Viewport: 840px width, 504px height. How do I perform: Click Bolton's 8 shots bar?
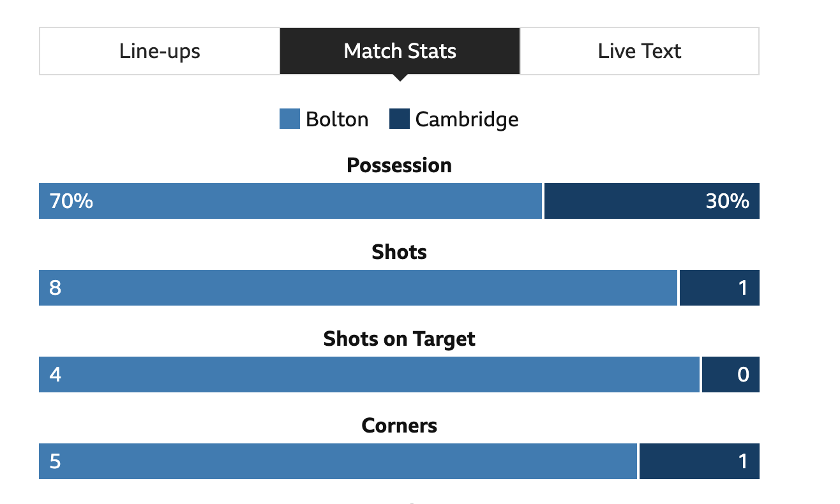[x=358, y=288]
